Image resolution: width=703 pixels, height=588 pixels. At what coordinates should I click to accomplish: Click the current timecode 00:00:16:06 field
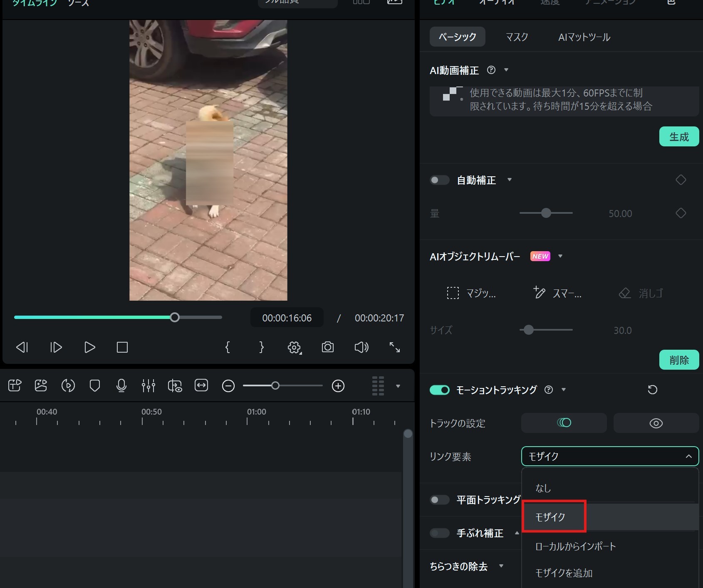pyautogui.click(x=287, y=318)
